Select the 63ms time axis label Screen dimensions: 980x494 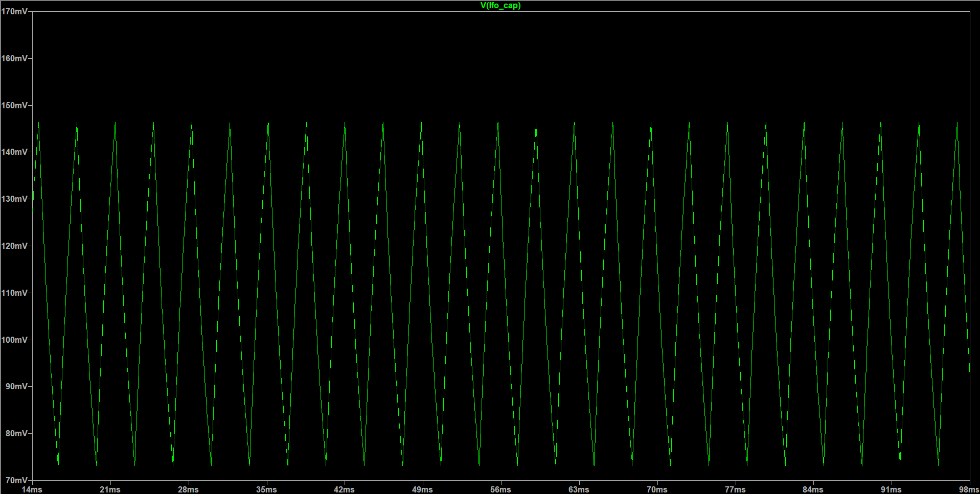click(x=579, y=489)
